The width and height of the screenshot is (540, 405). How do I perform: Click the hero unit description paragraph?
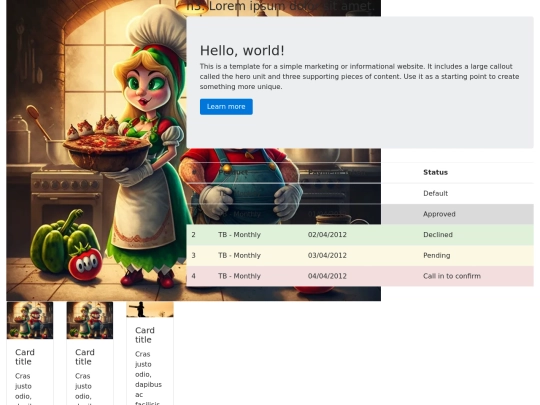tap(360, 76)
